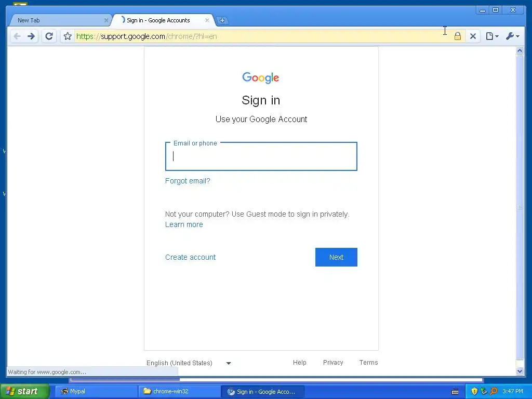
Task: Follow the Forgot email? link
Action: coord(188,181)
